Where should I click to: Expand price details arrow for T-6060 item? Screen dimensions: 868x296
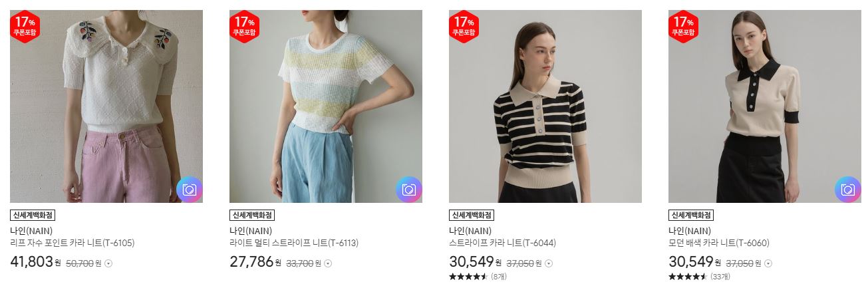coord(768,263)
